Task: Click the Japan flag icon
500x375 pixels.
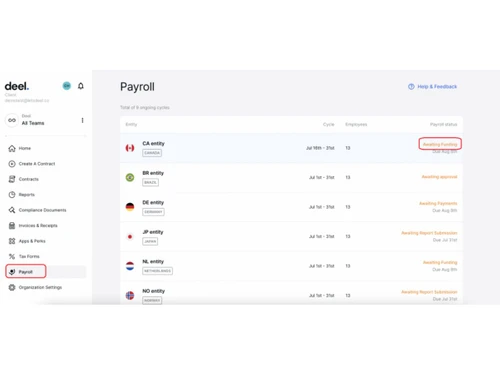Action: tap(130, 236)
